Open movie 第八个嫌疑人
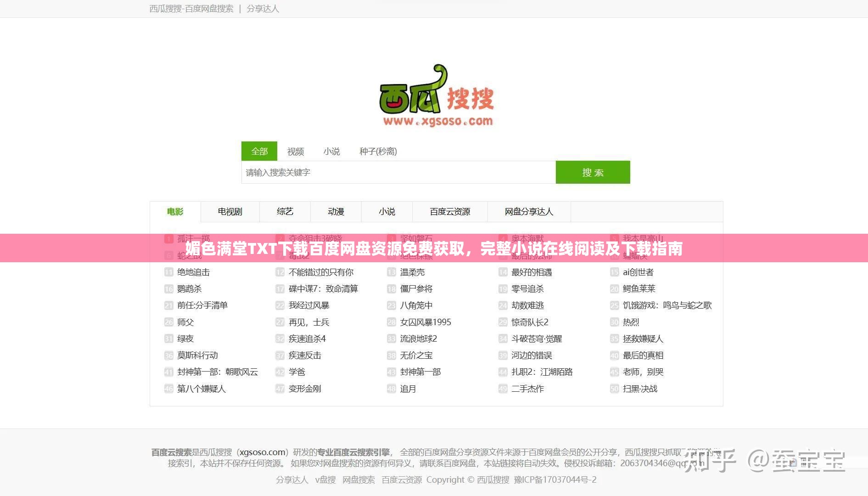Screen dimensions: 868x496 pyautogui.click(x=202, y=389)
